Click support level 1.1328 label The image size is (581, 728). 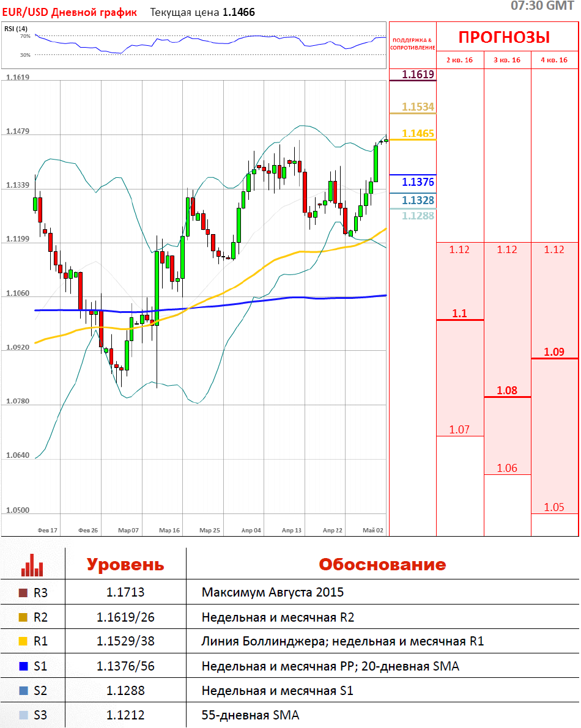click(x=418, y=200)
